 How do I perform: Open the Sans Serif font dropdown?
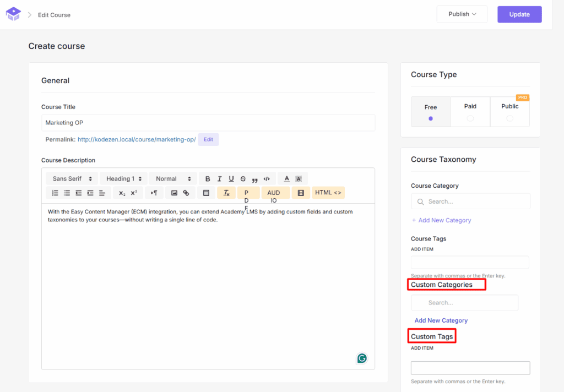(x=71, y=178)
